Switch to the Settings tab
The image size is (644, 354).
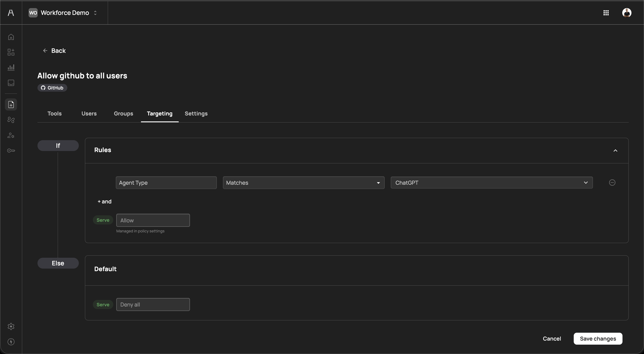[x=196, y=114]
